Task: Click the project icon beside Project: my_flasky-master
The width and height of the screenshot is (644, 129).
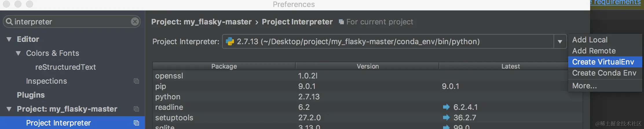Action: click(x=136, y=109)
